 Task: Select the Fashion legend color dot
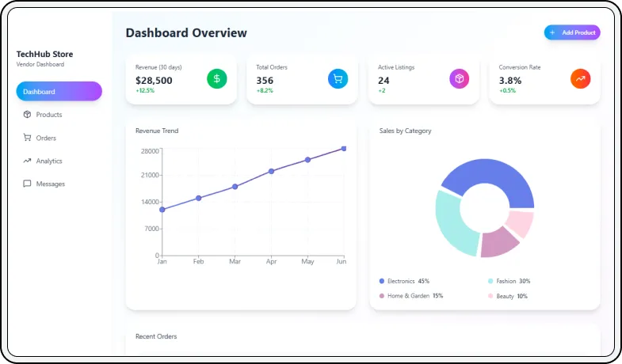(x=490, y=281)
